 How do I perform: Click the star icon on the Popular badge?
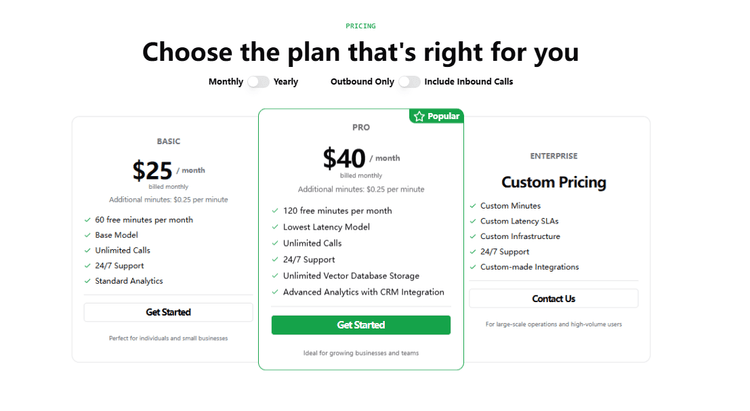coord(419,116)
